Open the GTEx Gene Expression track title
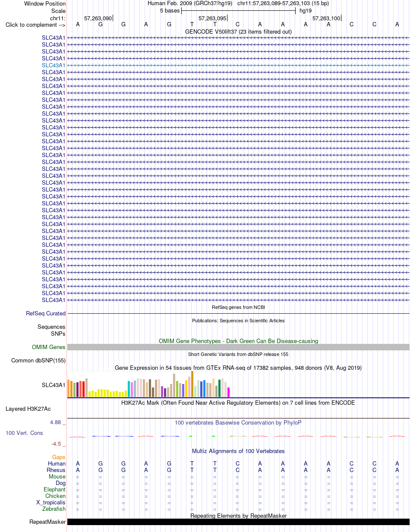The height and width of the screenshot is (532, 410). coord(238,368)
